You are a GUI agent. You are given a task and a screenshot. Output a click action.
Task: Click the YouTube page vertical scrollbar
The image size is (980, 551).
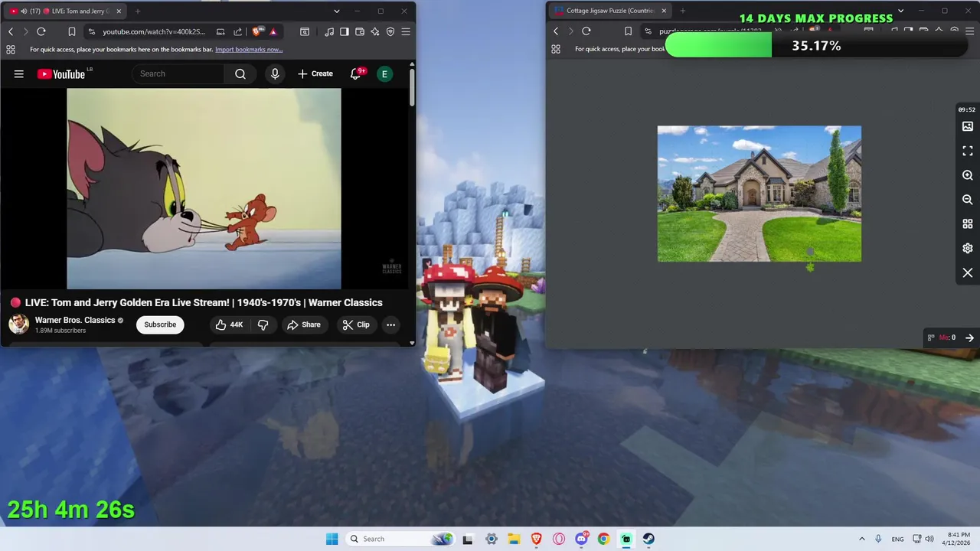tap(412, 86)
